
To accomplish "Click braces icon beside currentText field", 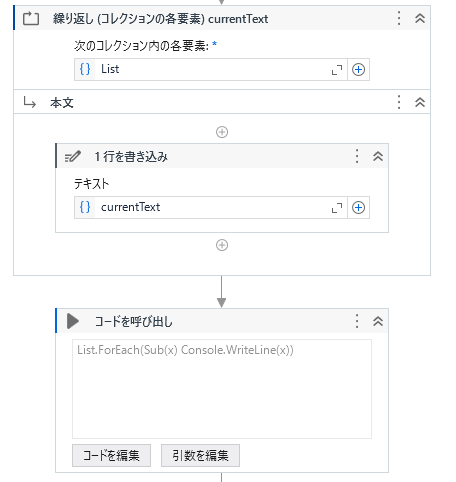I will click(x=85, y=207).
